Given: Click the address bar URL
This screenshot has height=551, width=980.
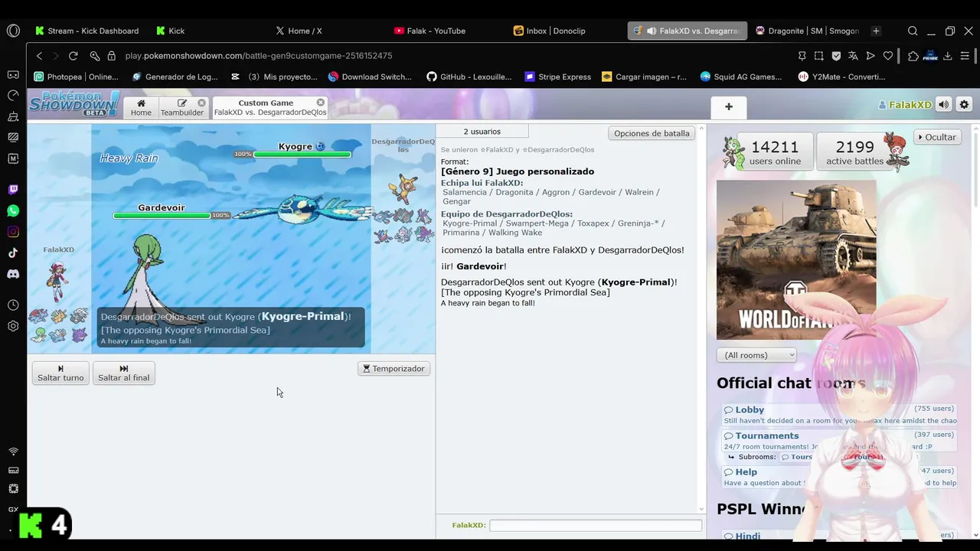Looking at the screenshot, I should pyautogui.click(x=259, y=56).
